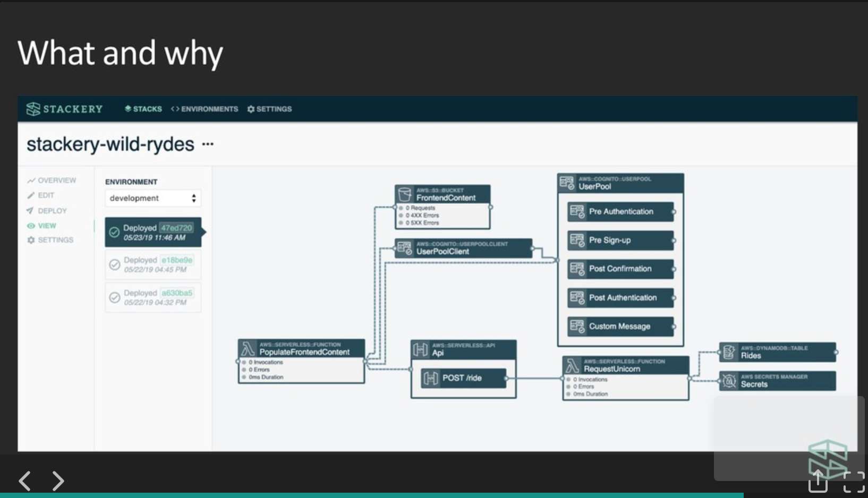Screen dimensions: 868x498
Task: Go to the previous slide
Action: click(25, 481)
